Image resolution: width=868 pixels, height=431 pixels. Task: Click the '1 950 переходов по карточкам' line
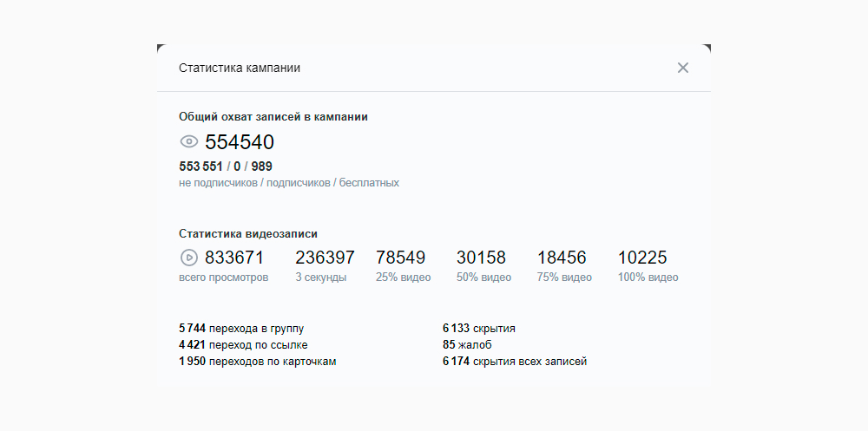[x=257, y=362]
